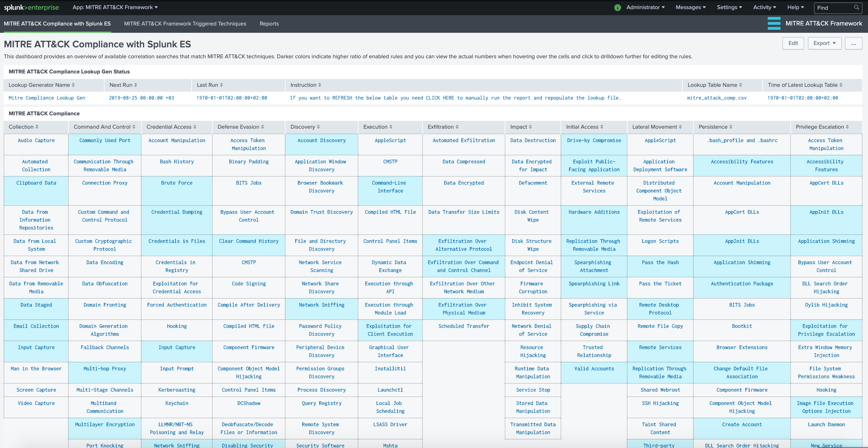Click the Brute Force technique cell
The width and height of the screenshot is (868, 448).
point(176,191)
